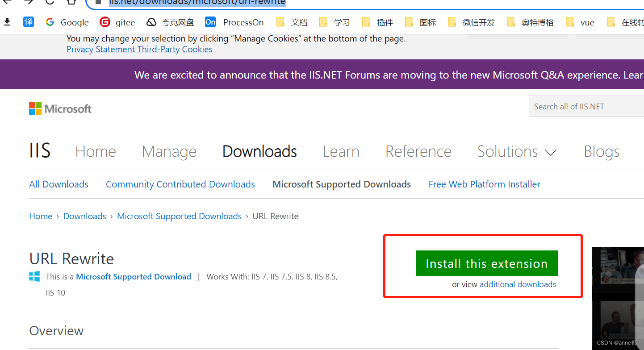
Task: Select Microsoft Supported Downloads sub-tab
Action: pos(342,184)
